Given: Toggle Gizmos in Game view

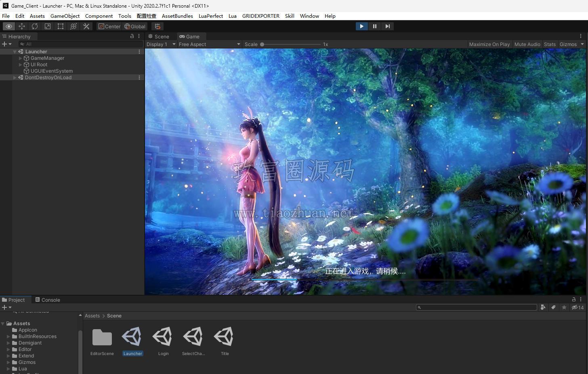Looking at the screenshot, I should 568,44.
